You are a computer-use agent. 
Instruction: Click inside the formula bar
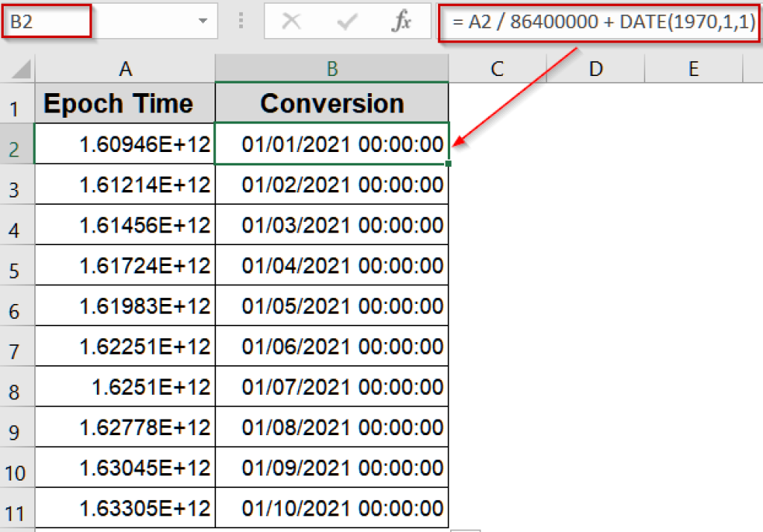pos(596,22)
